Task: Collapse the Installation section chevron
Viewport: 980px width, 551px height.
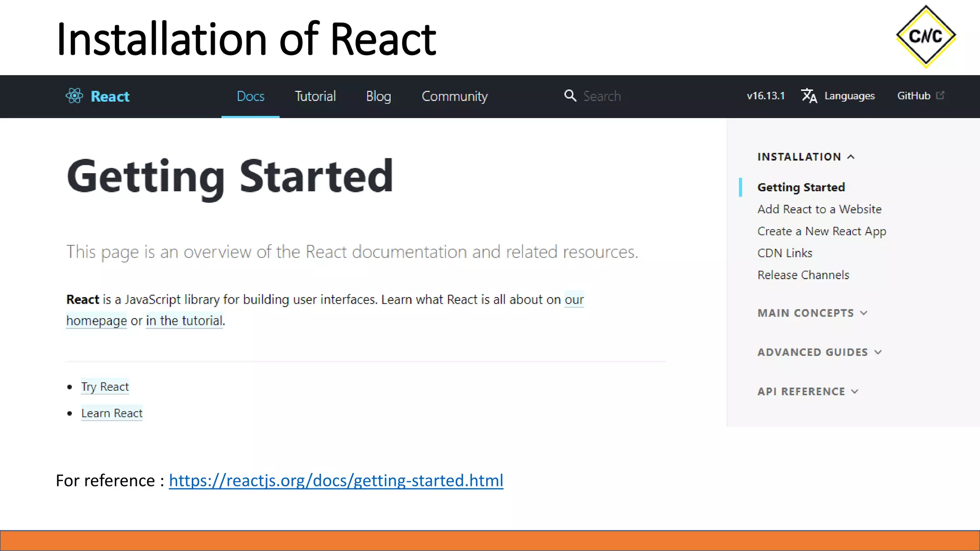Action: pyautogui.click(x=851, y=157)
